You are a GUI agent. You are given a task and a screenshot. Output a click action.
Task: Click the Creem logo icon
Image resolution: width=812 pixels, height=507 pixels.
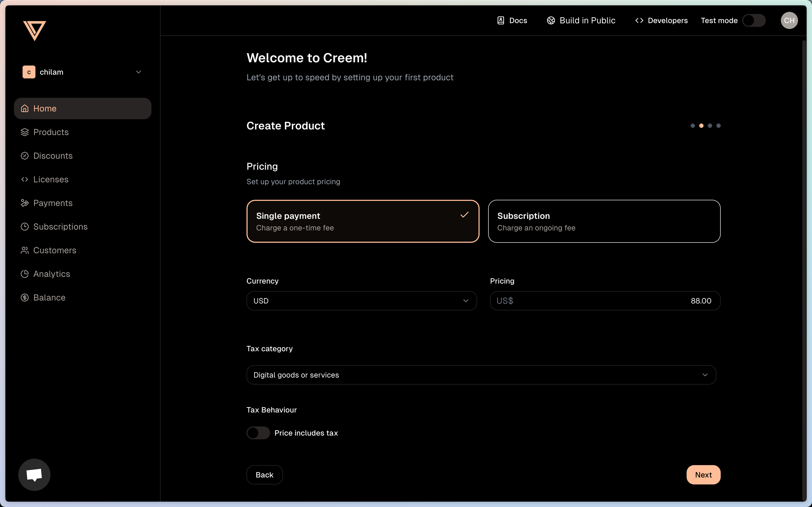[35, 31]
